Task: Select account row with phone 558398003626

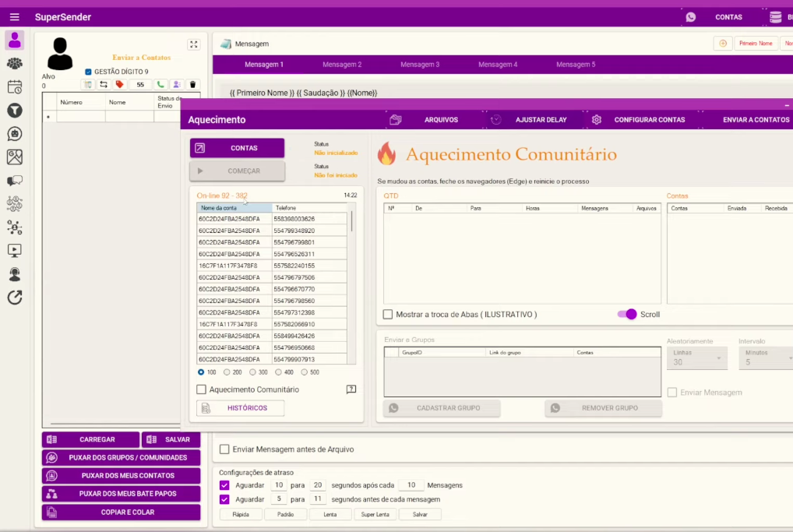Action: 272,219
